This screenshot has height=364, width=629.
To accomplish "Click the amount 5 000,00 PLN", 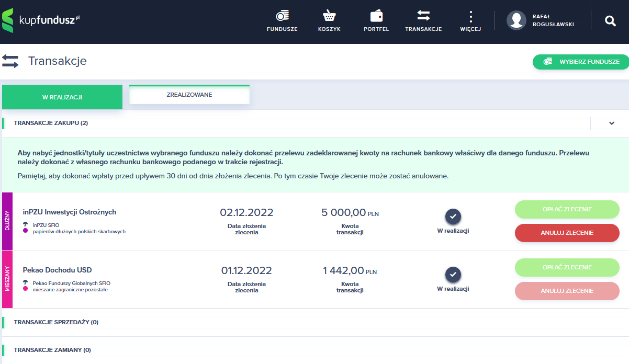I will [350, 212].
